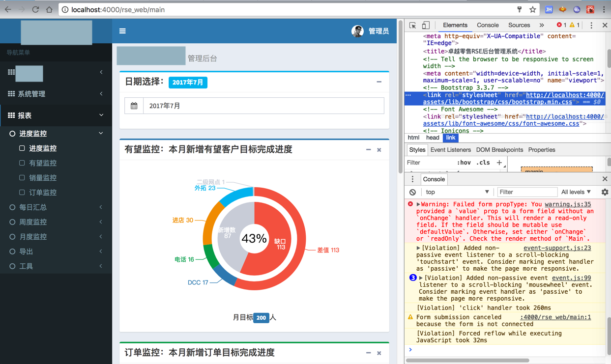
Task: Close the 有望监控 panel
Action: 379,150
